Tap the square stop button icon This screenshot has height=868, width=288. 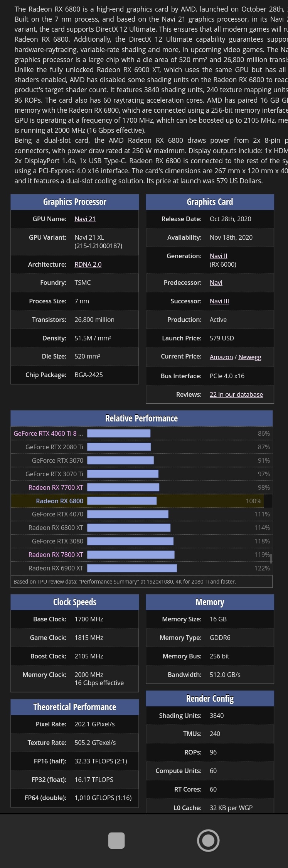[116, 840]
